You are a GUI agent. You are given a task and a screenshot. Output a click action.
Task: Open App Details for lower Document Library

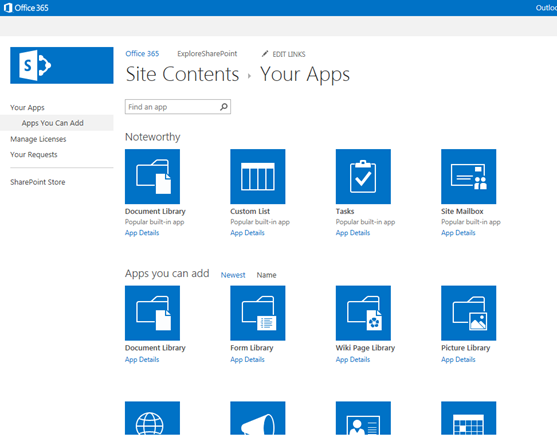coord(142,360)
